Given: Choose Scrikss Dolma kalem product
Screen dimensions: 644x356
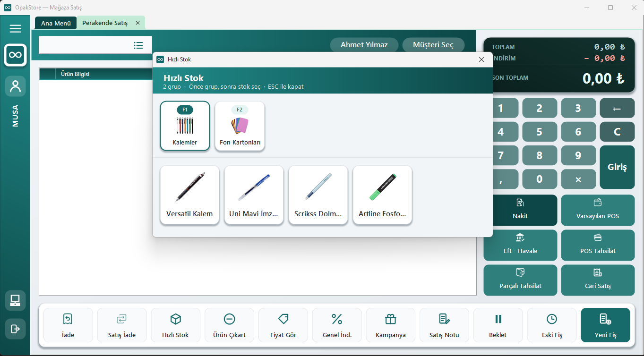Looking at the screenshot, I should pos(318,195).
